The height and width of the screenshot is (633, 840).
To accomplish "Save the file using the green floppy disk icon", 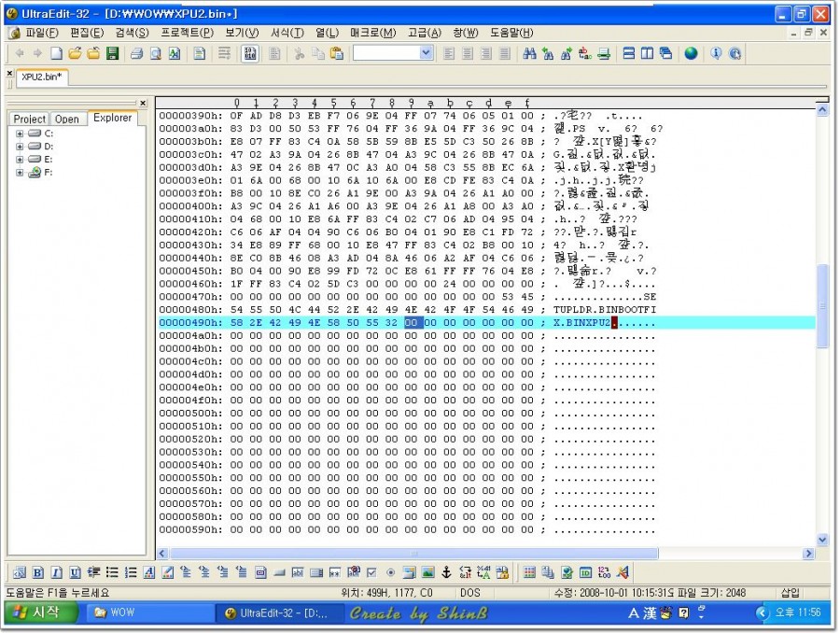I will click(113, 53).
